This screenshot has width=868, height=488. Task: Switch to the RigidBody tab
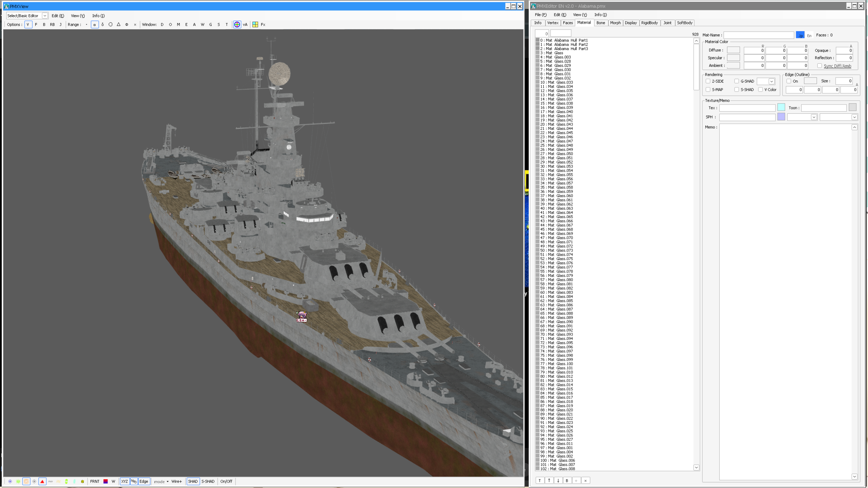click(649, 23)
